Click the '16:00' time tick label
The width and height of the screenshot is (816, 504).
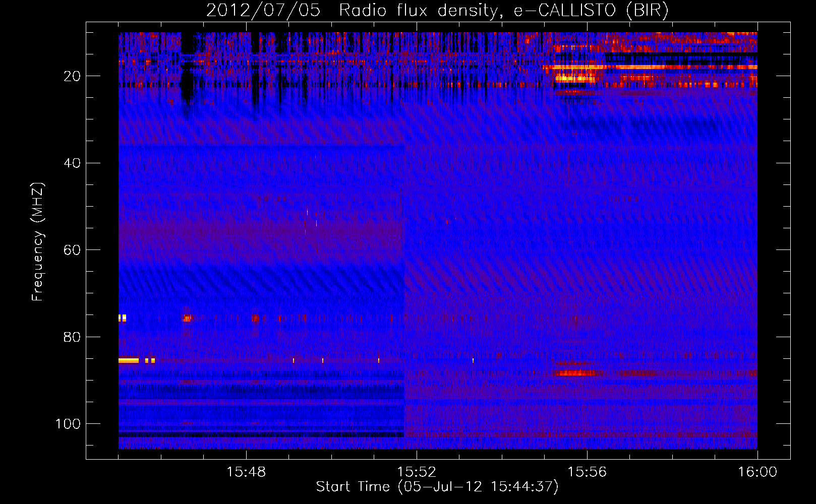757,472
